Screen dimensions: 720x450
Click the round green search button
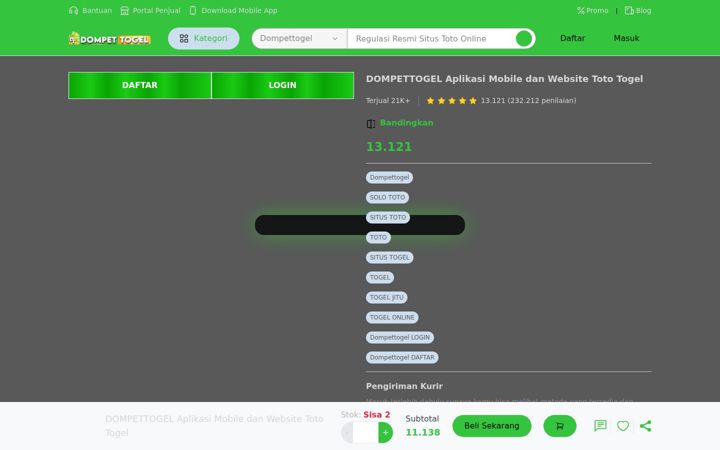point(524,39)
